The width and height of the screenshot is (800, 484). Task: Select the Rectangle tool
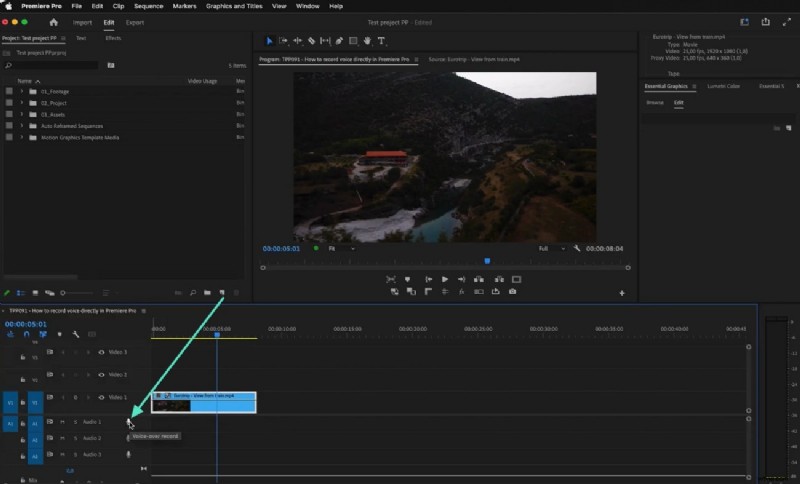coord(353,41)
